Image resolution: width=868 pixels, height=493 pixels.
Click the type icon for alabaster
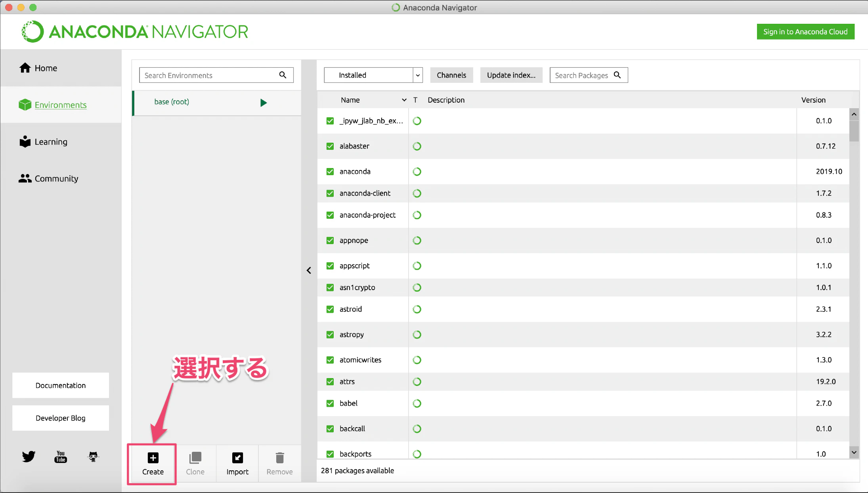coord(417,146)
